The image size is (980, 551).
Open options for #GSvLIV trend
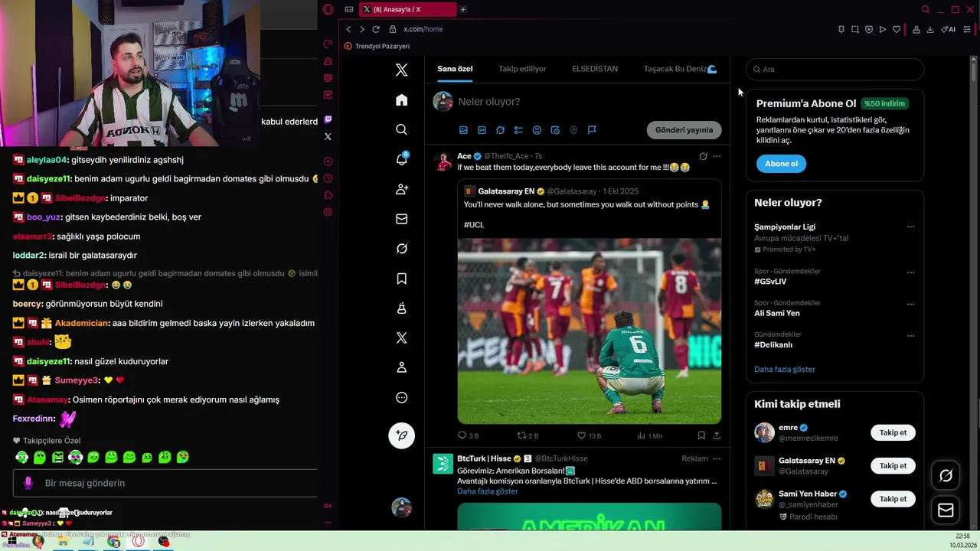(x=910, y=272)
